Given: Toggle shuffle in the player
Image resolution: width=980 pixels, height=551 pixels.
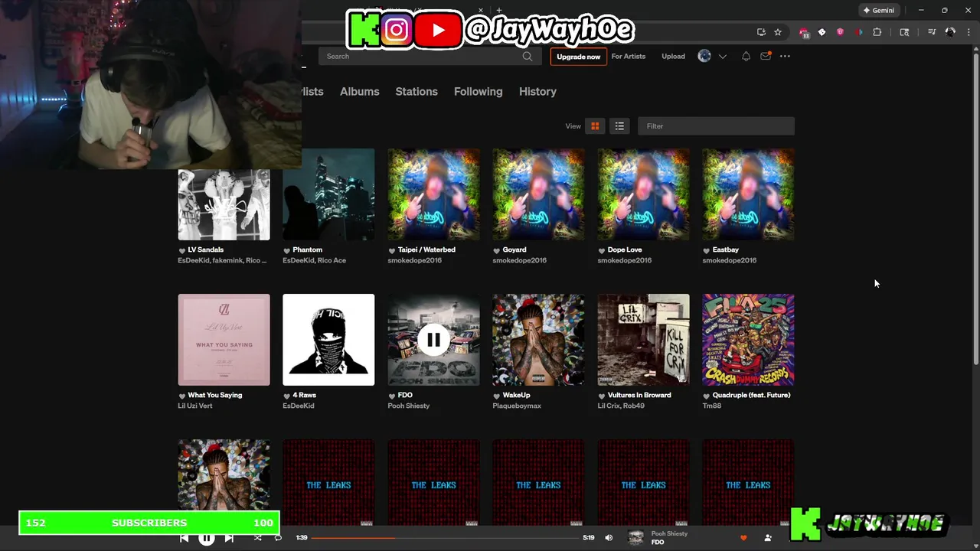Looking at the screenshot, I should pos(257,538).
